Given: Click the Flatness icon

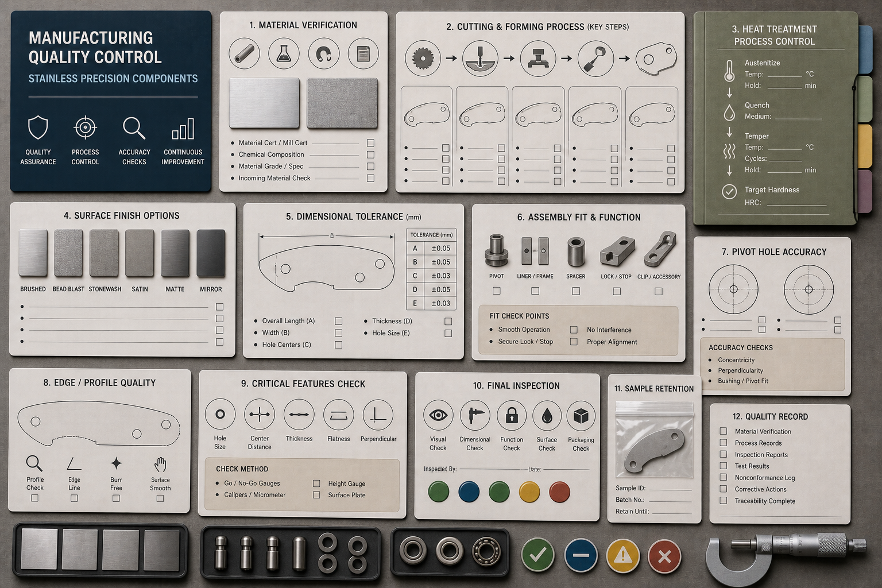Looking at the screenshot, I should click(x=339, y=414).
